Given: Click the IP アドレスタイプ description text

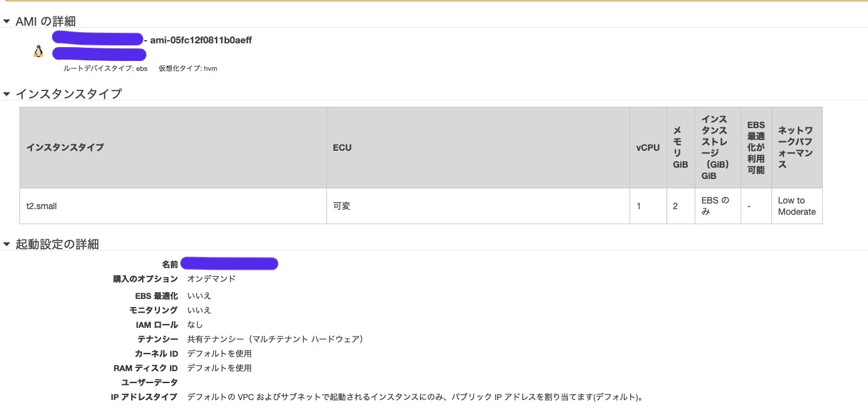Looking at the screenshot, I should pos(414,396).
